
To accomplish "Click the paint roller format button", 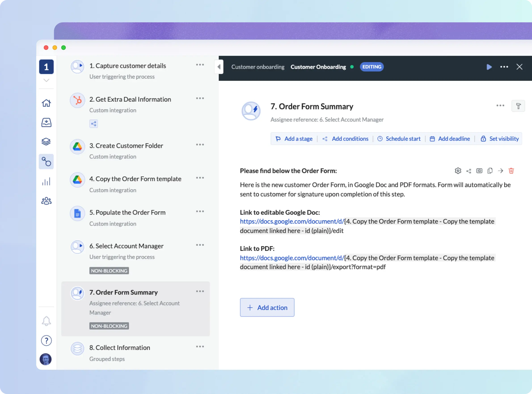I will point(518,106).
